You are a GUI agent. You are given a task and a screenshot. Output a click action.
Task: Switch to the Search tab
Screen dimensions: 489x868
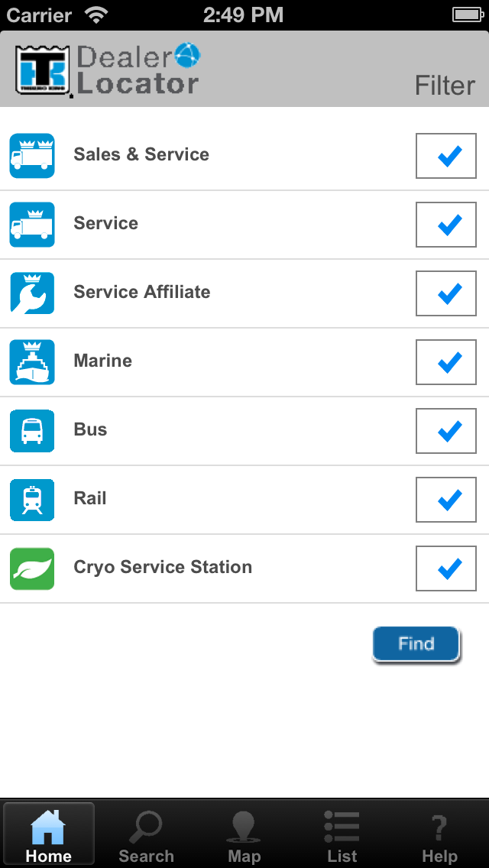click(146, 835)
